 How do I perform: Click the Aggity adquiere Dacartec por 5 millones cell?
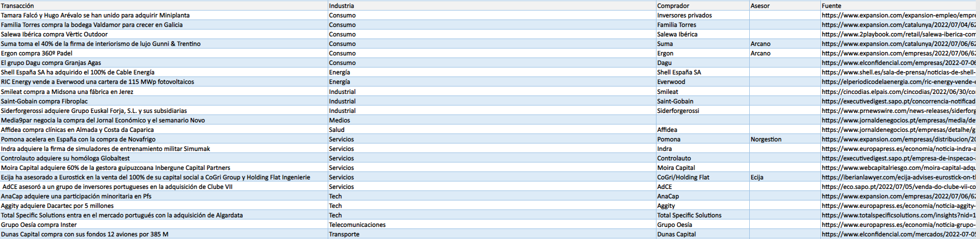[x=164, y=206]
